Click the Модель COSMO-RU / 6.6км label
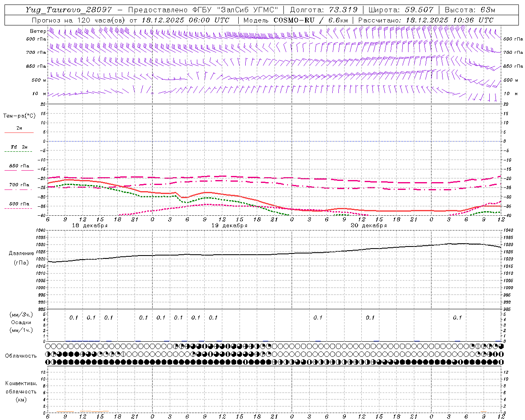 [296, 20]
